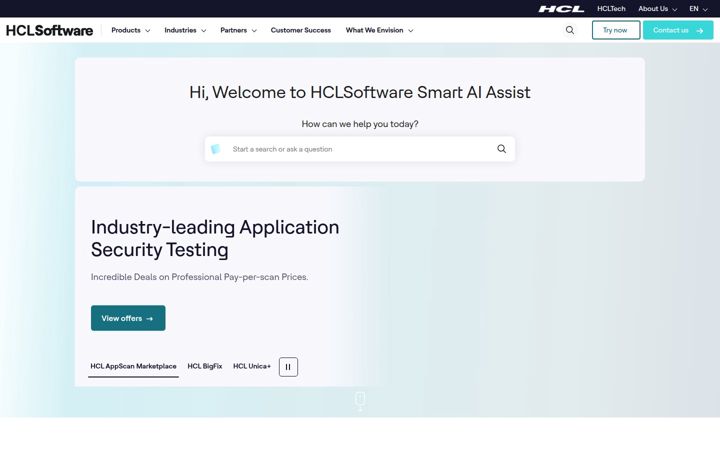Viewport: 720px width, 450px height.
Task: Go to HCLTech link
Action: pos(611,9)
